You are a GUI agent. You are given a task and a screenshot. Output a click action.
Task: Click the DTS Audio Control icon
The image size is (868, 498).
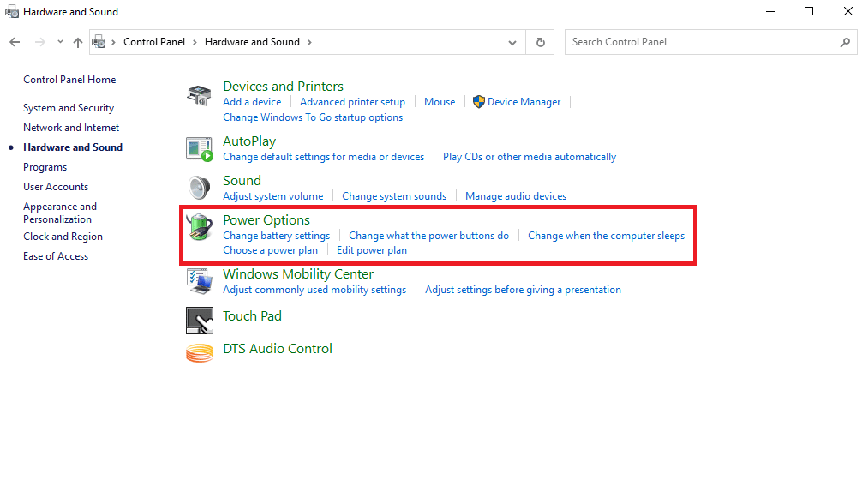click(x=200, y=353)
